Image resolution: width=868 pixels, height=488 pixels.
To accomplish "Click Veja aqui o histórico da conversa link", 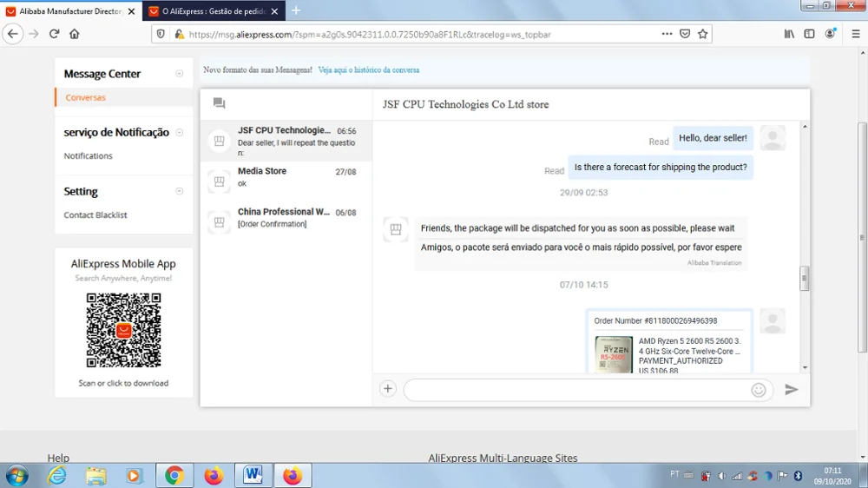I will tap(369, 69).
